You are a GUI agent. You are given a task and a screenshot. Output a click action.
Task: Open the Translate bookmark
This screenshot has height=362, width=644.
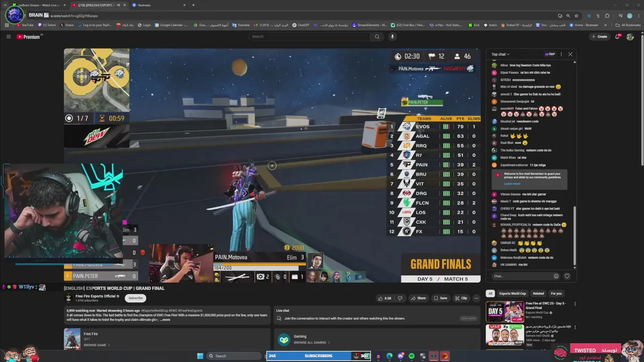(241, 25)
